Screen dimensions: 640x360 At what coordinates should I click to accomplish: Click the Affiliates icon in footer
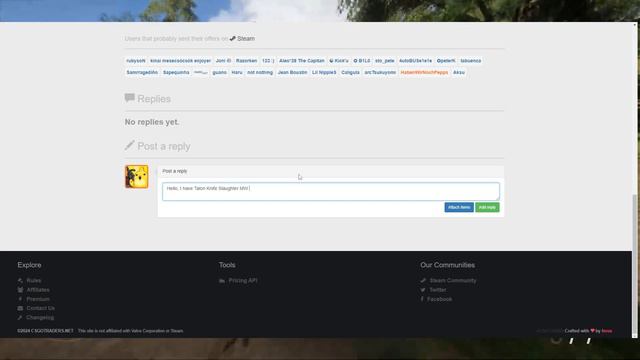(20, 290)
